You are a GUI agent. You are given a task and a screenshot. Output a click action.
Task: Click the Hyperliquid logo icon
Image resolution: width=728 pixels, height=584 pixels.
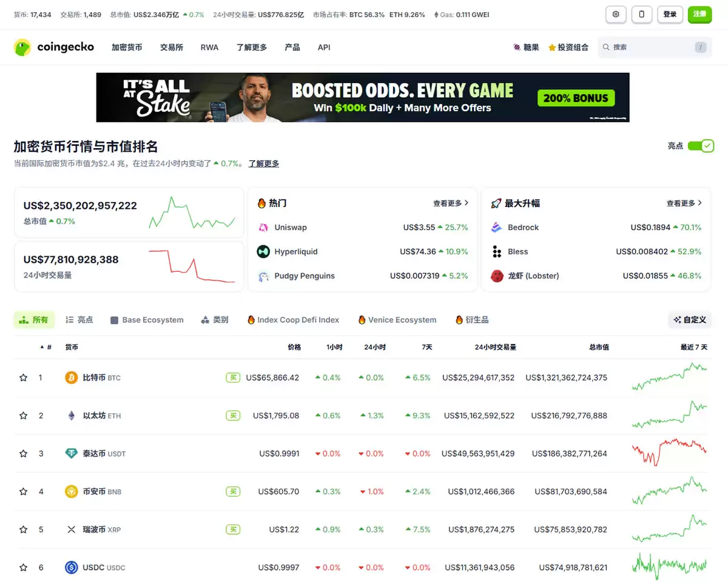(x=263, y=251)
